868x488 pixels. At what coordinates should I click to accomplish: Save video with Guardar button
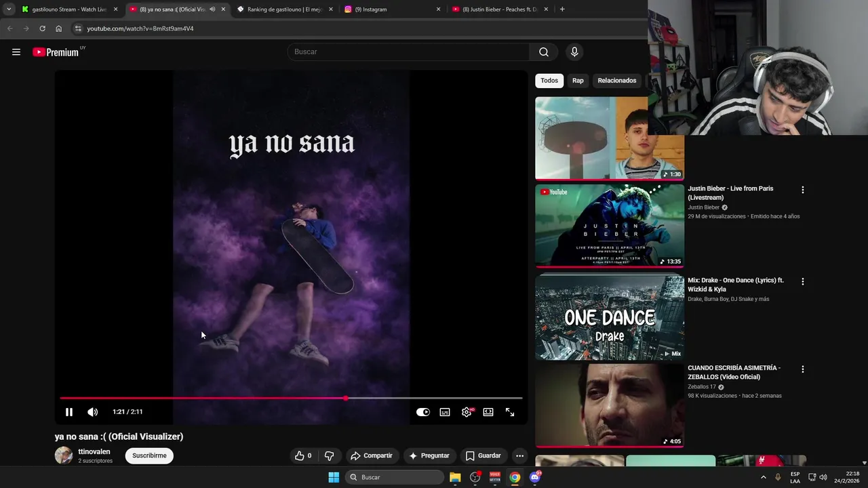click(x=484, y=455)
